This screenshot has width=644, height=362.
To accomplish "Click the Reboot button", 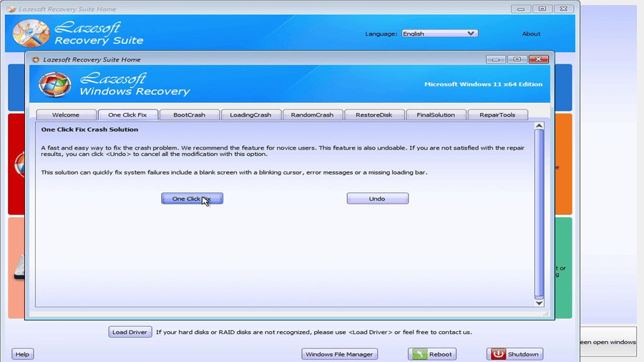I will [x=432, y=354].
